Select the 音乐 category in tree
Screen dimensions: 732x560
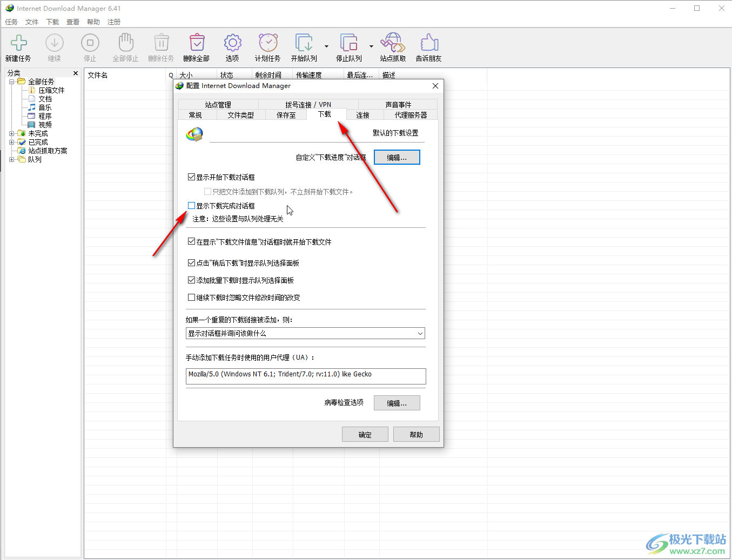45,107
